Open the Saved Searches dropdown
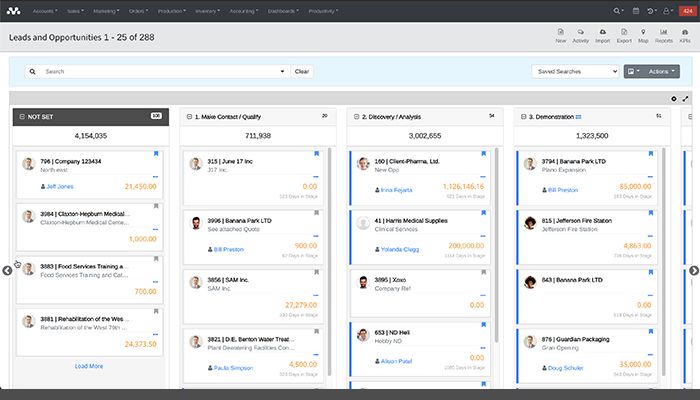700x400 pixels. coord(575,71)
